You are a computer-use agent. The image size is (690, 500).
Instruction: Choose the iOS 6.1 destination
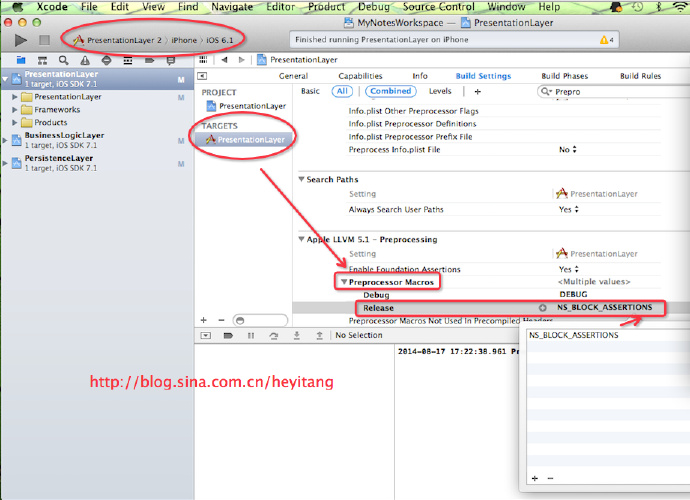point(220,40)
